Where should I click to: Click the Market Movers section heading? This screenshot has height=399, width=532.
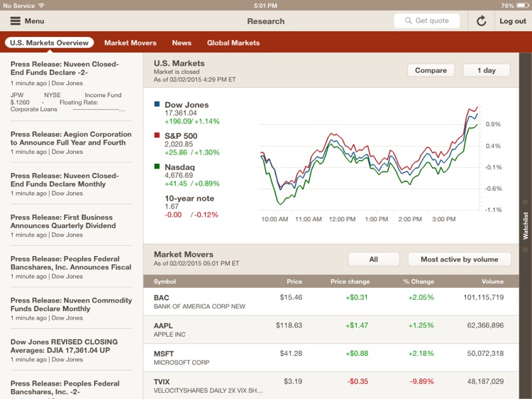point(184,254)
